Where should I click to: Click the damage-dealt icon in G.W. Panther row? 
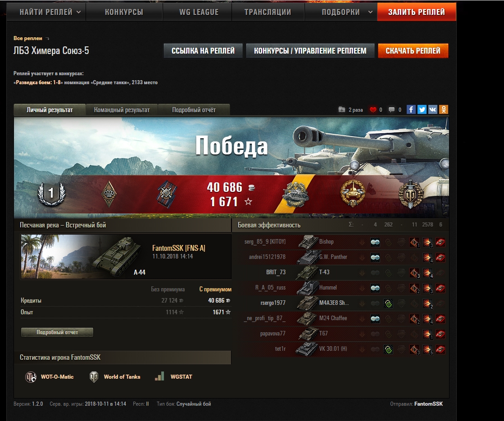[427, 258]
